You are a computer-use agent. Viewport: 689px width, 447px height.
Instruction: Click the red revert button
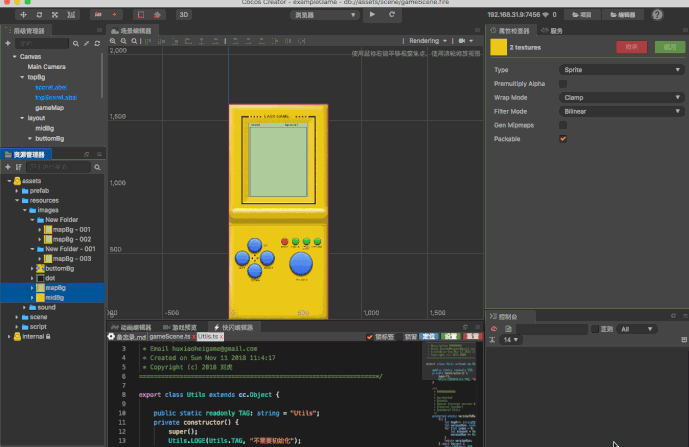click(631, 47)
